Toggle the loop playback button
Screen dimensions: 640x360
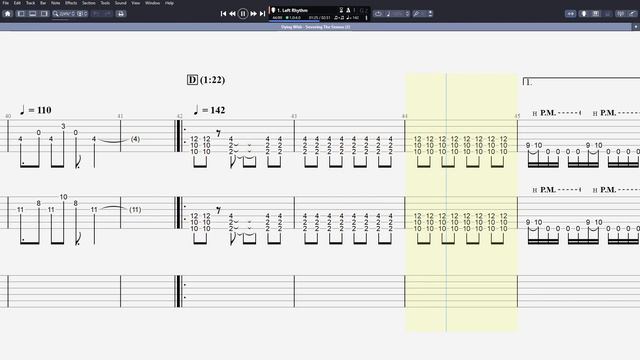[x=378, y=13]
